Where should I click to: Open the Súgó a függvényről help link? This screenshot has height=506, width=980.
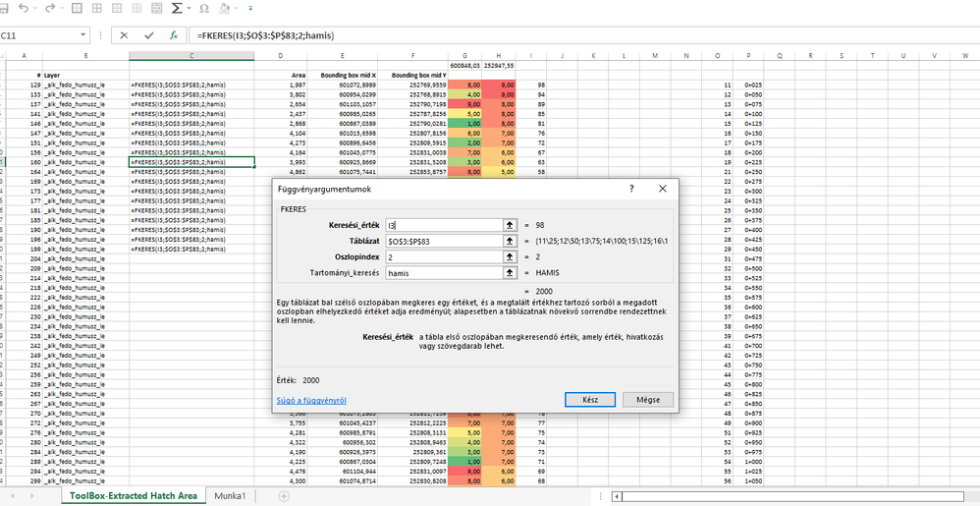pyautogui.click(x=311, y=400)
